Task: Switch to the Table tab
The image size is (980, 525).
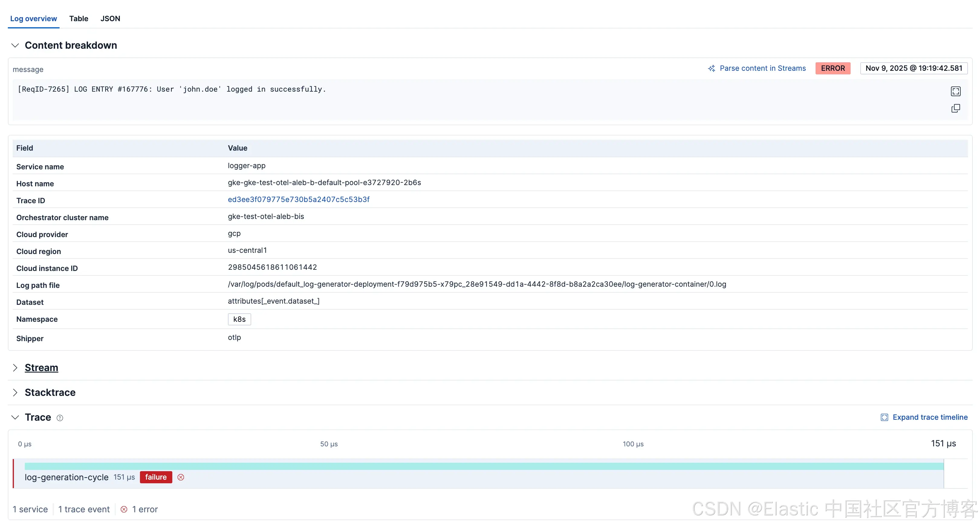Action: [79, 19]
